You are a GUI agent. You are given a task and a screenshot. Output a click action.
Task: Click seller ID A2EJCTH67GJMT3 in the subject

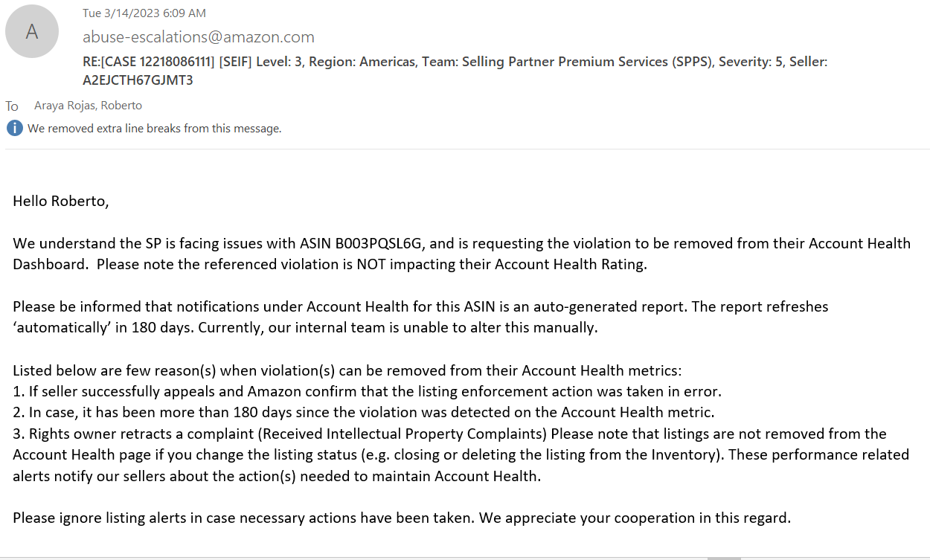[x=138, y=80]
